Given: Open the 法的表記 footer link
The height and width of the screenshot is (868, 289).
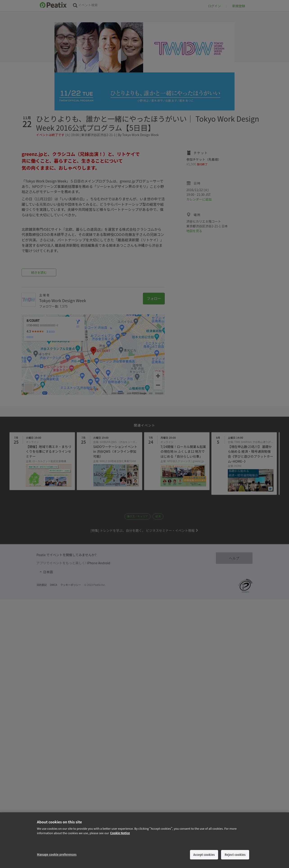Looking at the screenshot, I should click(42, 585).
